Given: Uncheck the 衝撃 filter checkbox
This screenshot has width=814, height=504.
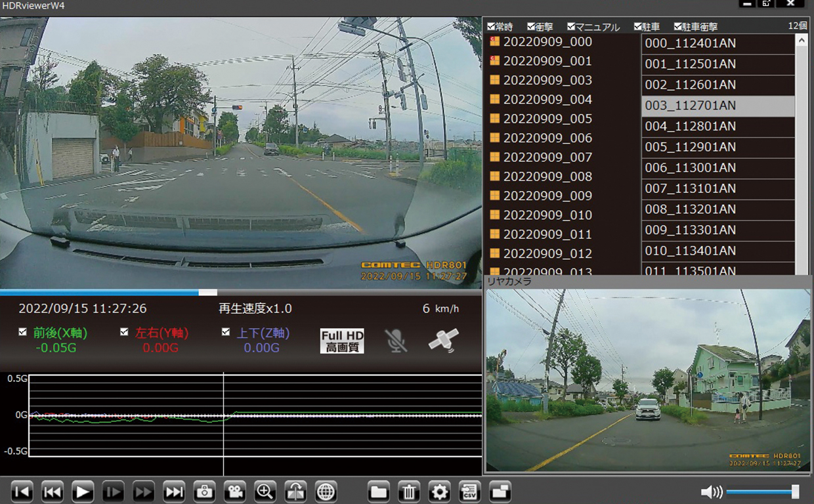Looking at the screenshot, I should point(531,27).
